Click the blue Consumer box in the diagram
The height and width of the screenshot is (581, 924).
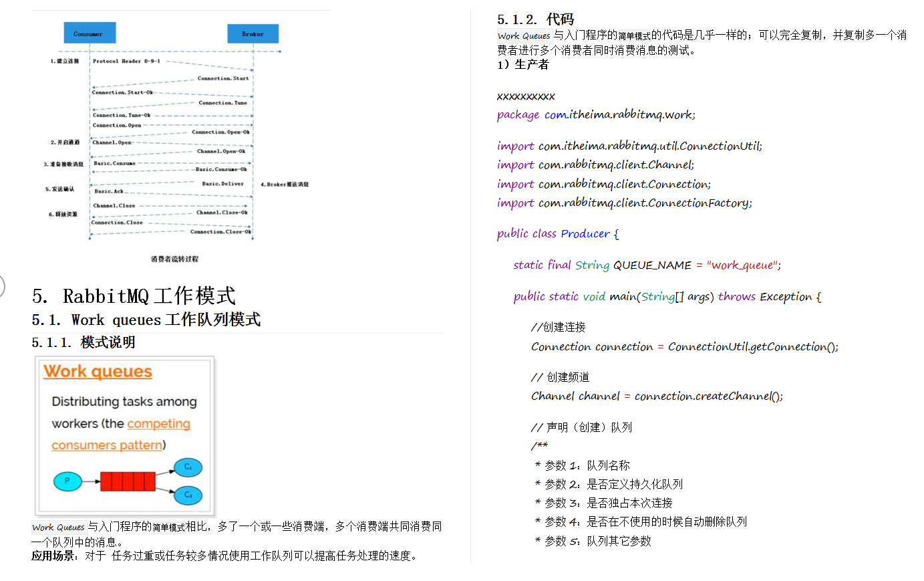[90, 33]
